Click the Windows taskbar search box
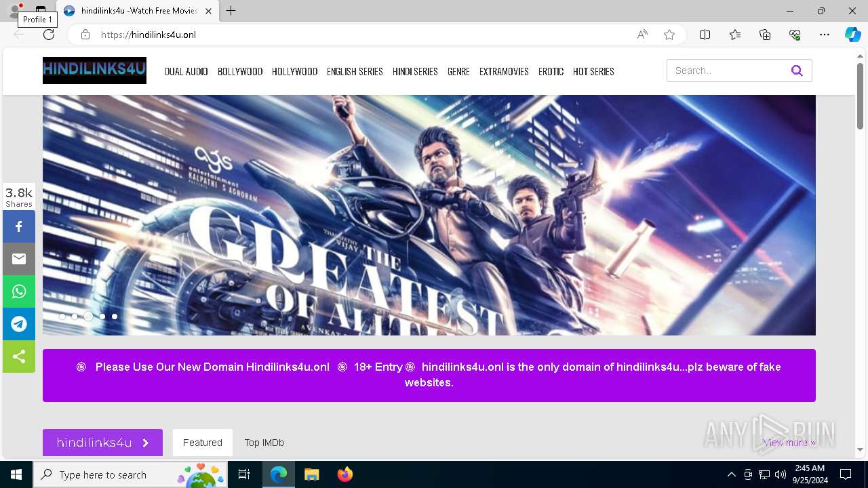Viewport: 868px width, 488px height. 130,474
